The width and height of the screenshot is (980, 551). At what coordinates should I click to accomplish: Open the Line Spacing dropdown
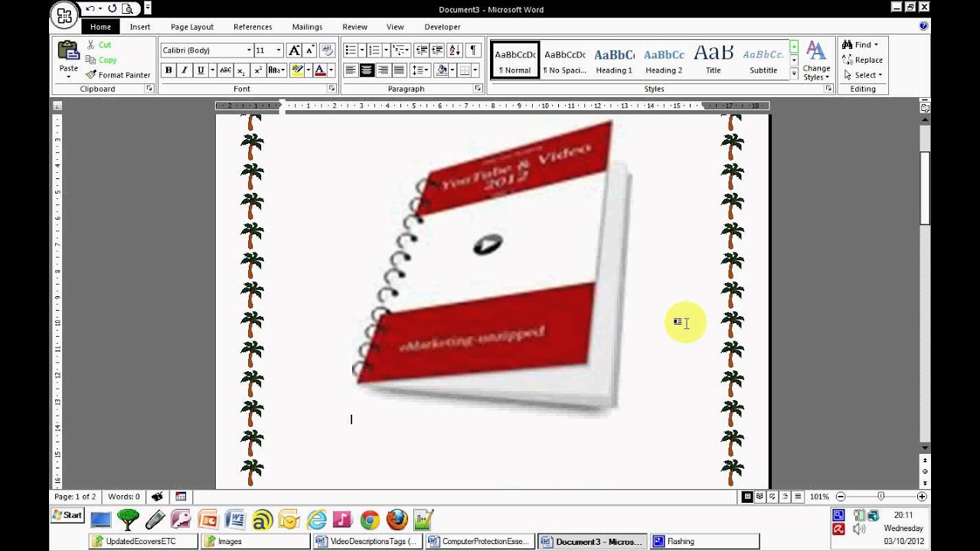(420, 70)
